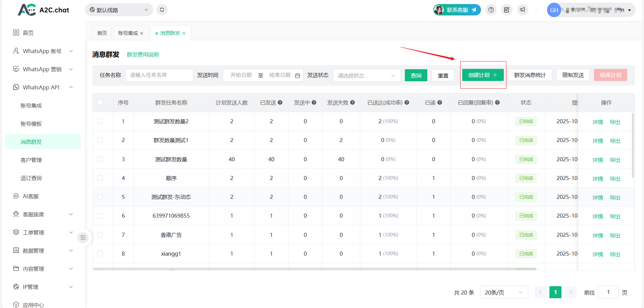This screenshot has width=644, height=308.
Task: Open the 20条/页 page size dropdown
Action: (x=504, y=292)
